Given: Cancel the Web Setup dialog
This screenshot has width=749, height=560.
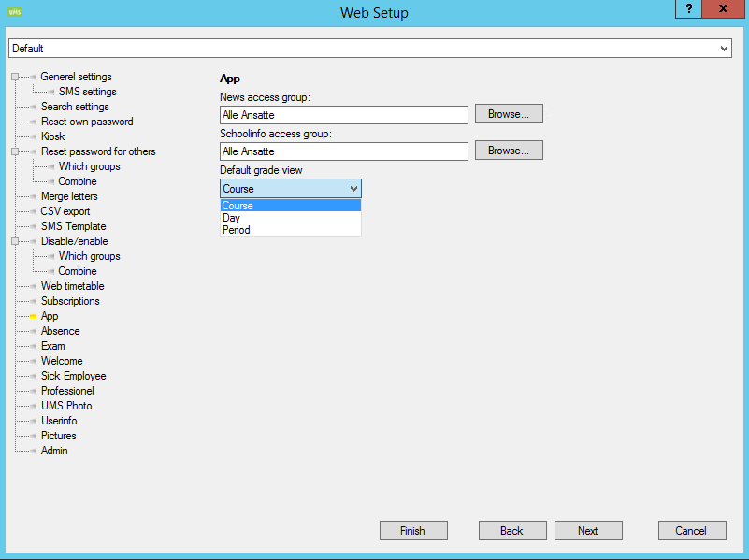Looking at the screenshot, I should (691, 531).
